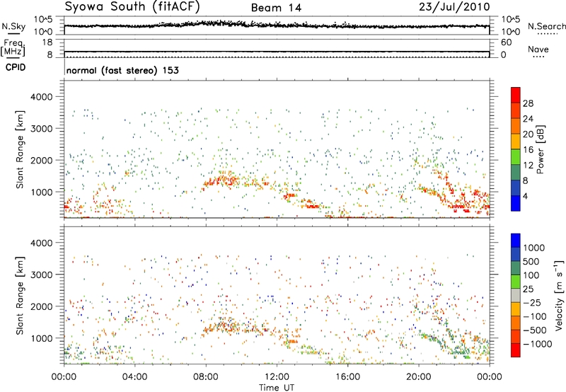Screen dimensions: 566x392
Task: Click the 'N.Sky' legend label
Action: 13,26
